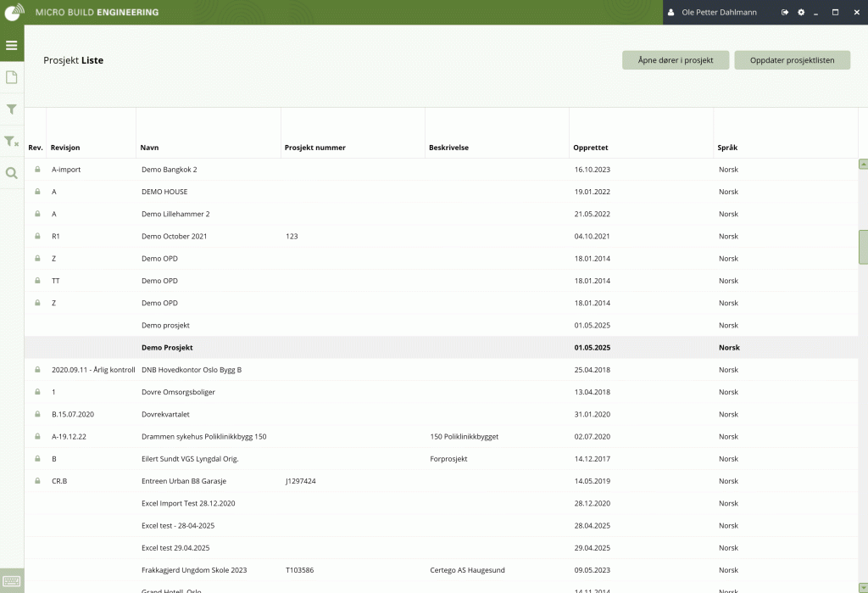Click lock icon on DNB Hovedkontor row

pyautogui.click(x=37, y=369)
